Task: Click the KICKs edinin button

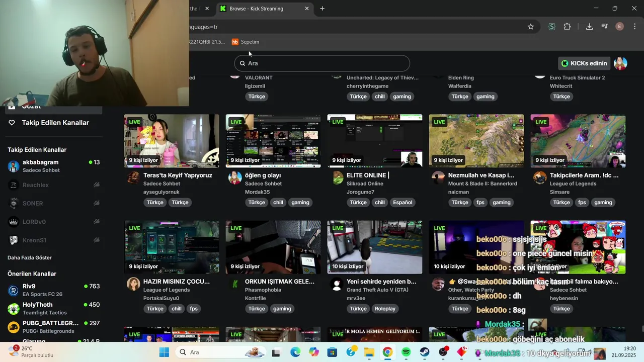Action: (584, 63)
